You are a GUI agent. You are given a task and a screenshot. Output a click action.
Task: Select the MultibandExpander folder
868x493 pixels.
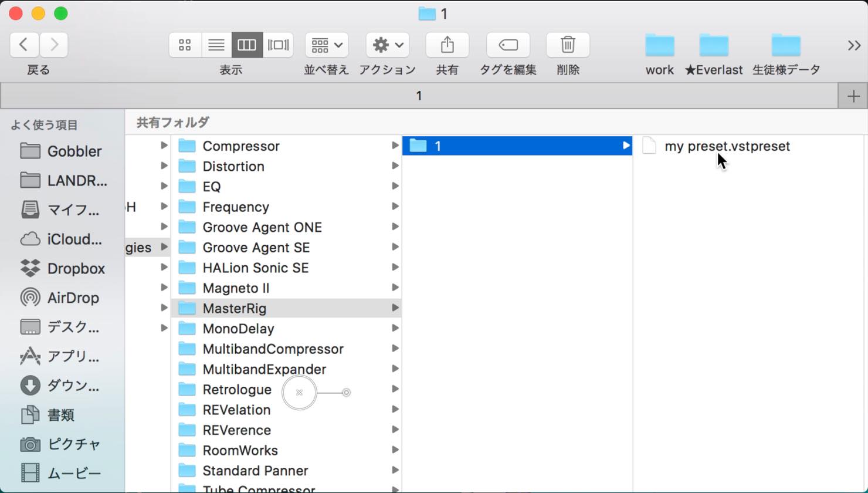tap(286, 369)
